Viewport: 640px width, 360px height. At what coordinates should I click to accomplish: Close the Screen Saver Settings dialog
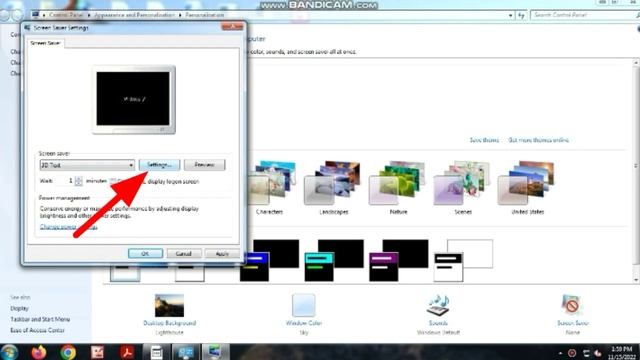pyautogui.click(x=232, y=27)
